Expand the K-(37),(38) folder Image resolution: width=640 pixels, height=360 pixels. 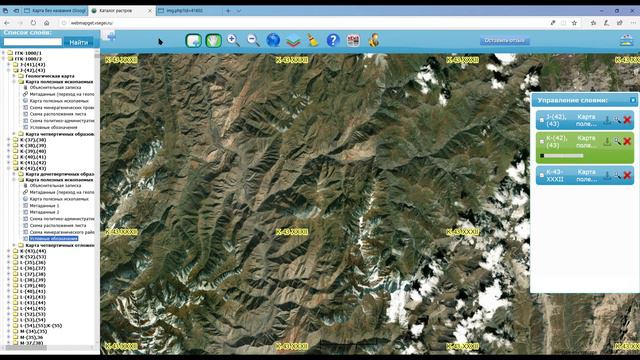(9, 140)
